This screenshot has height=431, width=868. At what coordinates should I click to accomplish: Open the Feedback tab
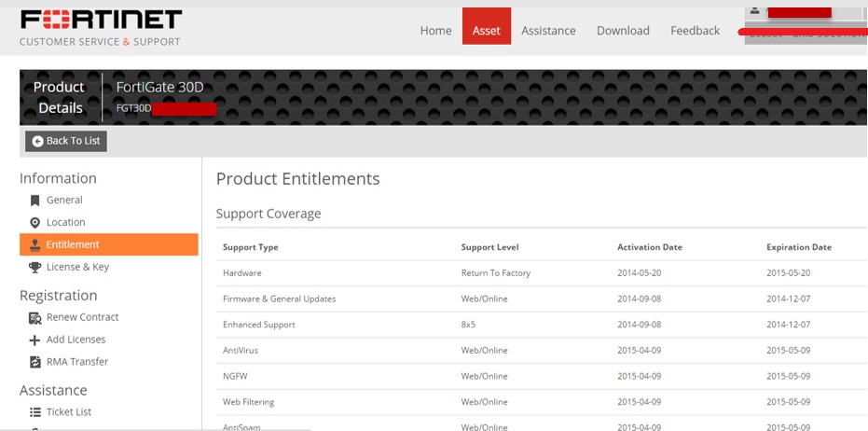pyautogui.click(x=696, y=31)
